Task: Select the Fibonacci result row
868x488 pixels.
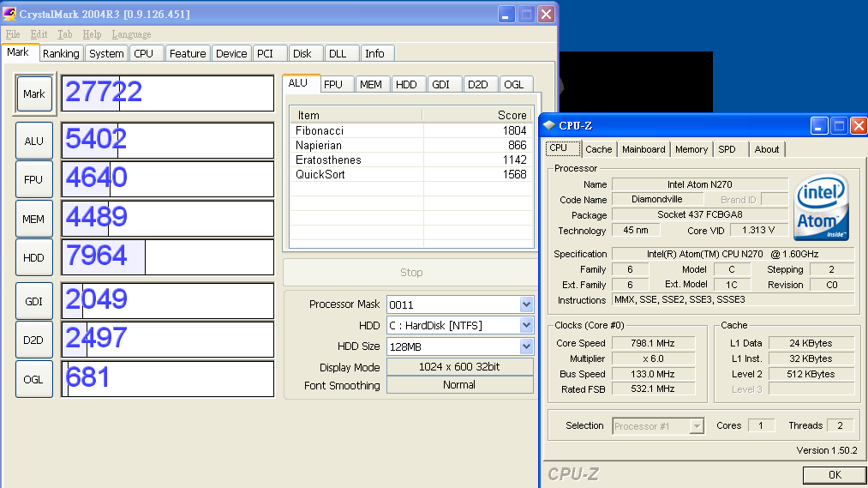Action: (x=411, y=130)
